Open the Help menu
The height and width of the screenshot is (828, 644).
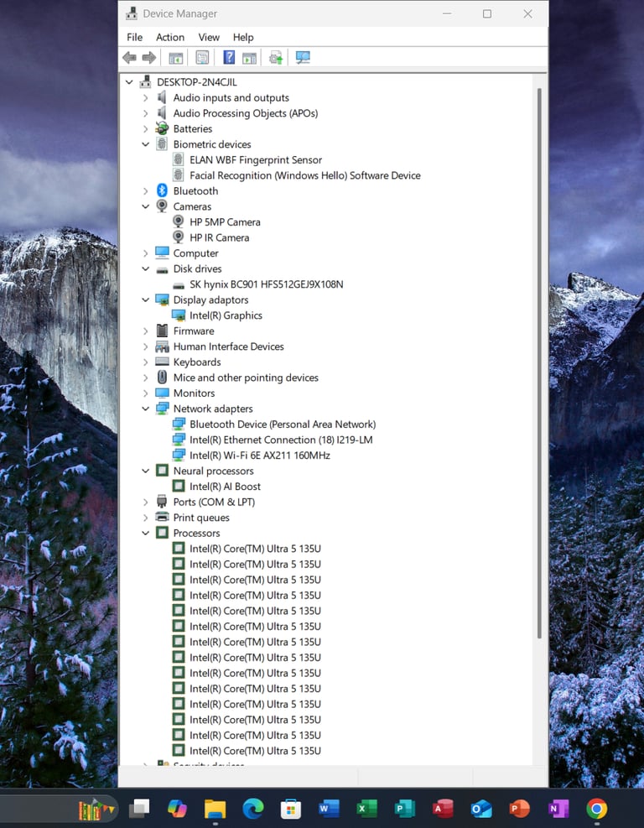243,37
